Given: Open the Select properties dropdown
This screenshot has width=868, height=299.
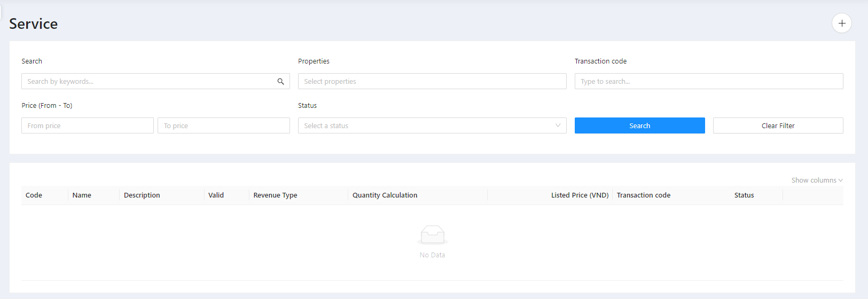Looking at the screenshot, I should pyautogui.click(x=432, y=81).
